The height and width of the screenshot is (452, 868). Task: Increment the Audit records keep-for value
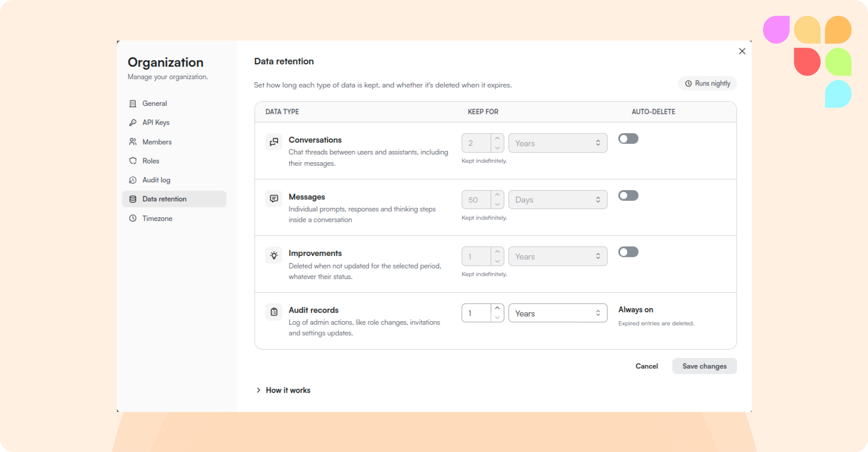coord(497,308)
